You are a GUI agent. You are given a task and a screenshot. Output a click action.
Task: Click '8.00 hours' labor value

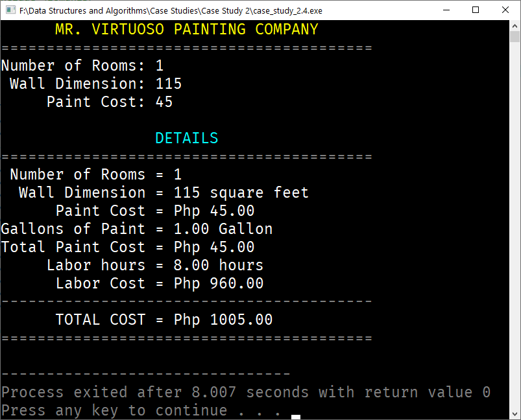click(219, 265)
